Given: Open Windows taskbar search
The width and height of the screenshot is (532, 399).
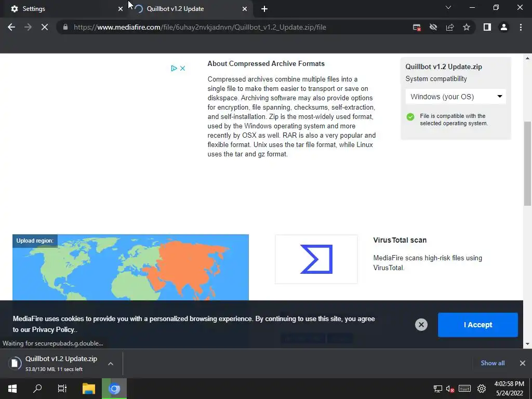Looking at the screenshot, I should 37,389.
